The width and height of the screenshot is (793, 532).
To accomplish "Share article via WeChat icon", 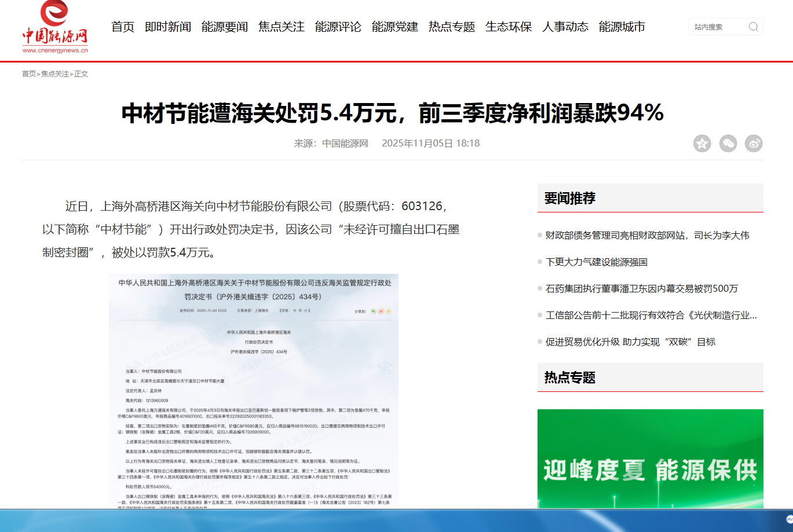I will pos(728,144).
